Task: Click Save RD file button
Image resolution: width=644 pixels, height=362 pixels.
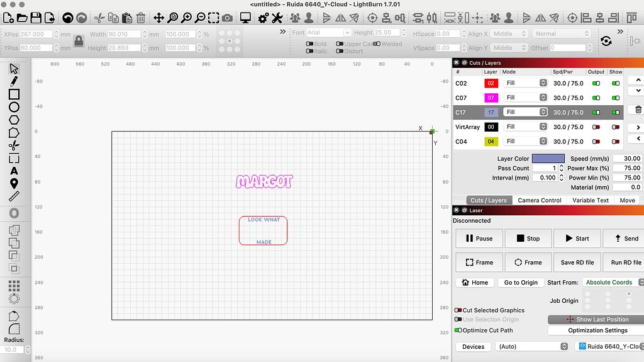Action: click(x=577, y=263)
